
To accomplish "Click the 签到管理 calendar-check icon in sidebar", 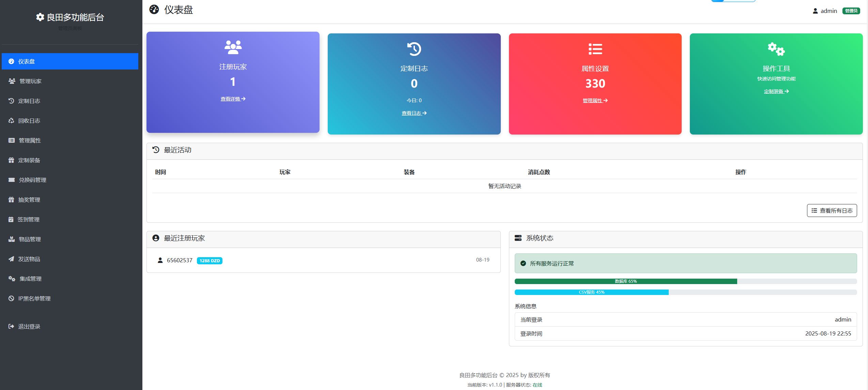I will tap(11, 219).
